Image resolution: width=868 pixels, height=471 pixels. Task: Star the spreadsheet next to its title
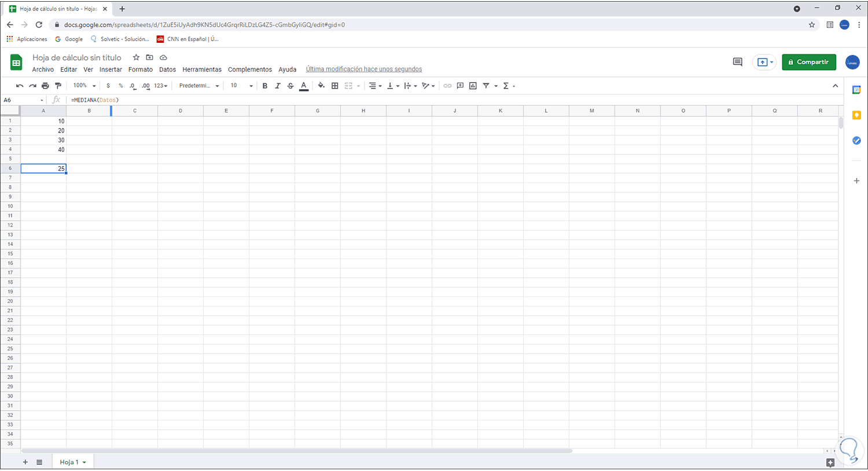pyautogui.click(x=136, y=57)
